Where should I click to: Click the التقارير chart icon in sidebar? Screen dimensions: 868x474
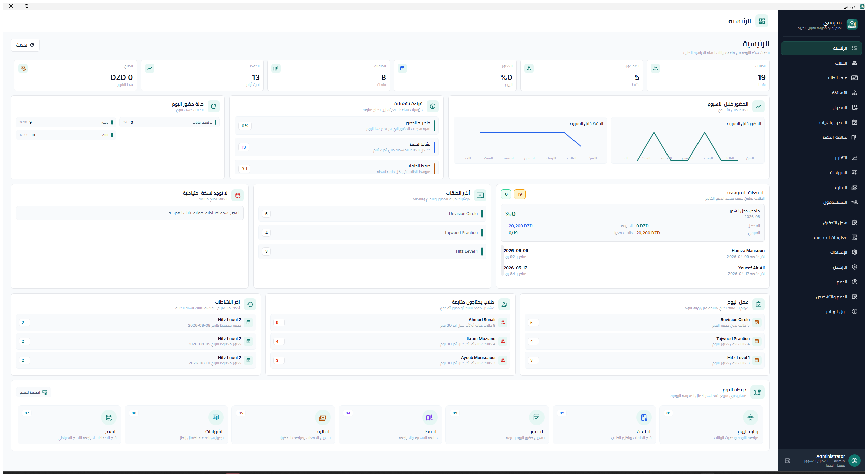[x=855, y=158]
